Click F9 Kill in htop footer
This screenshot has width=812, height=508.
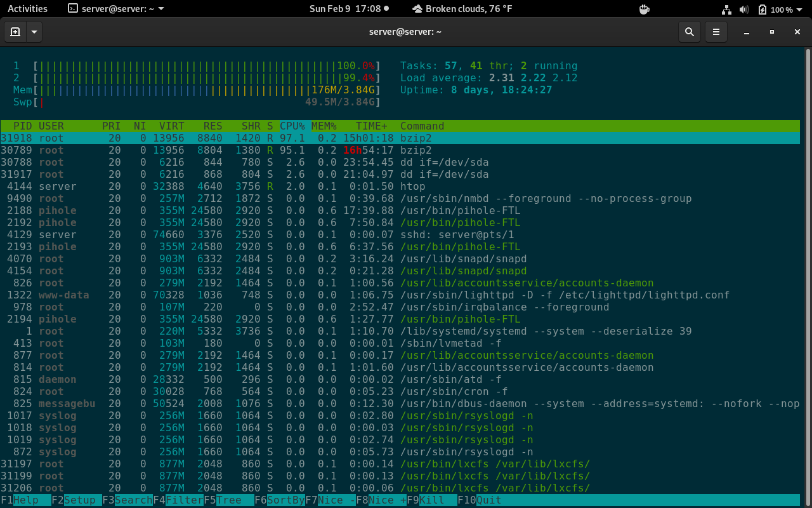click(x=432, y=500)
